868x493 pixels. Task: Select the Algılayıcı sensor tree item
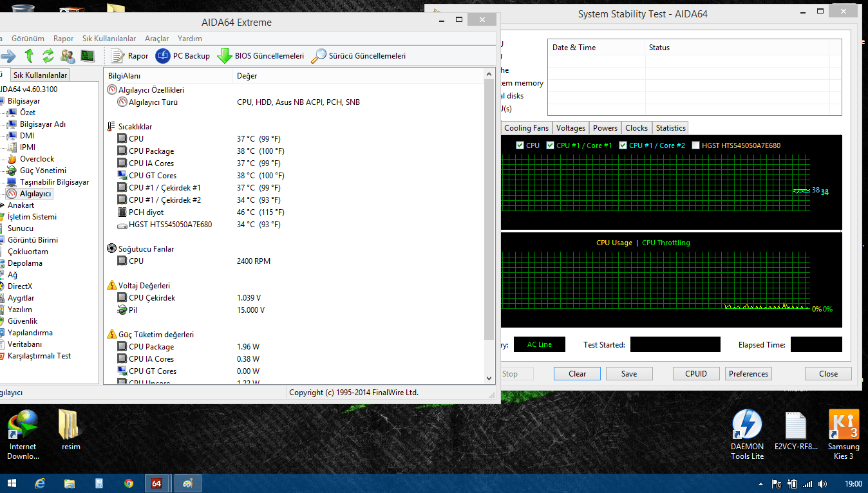point(35,194)
